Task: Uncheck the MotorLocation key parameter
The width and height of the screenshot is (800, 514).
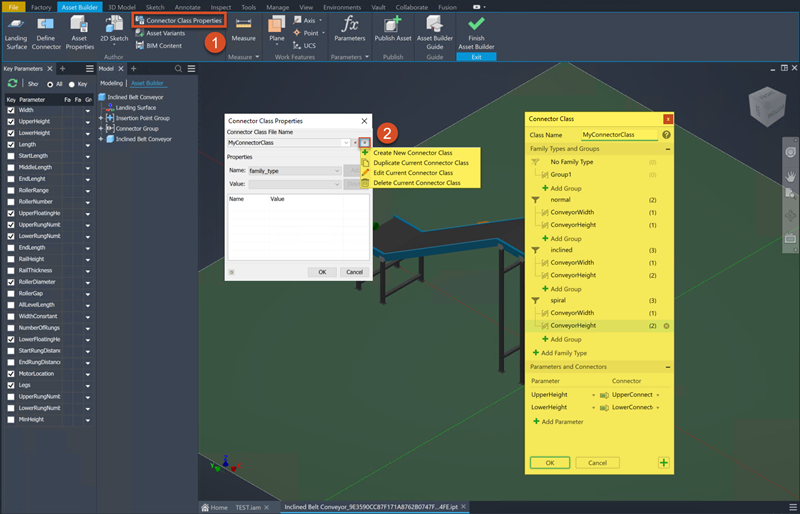Action: (11, 374)
